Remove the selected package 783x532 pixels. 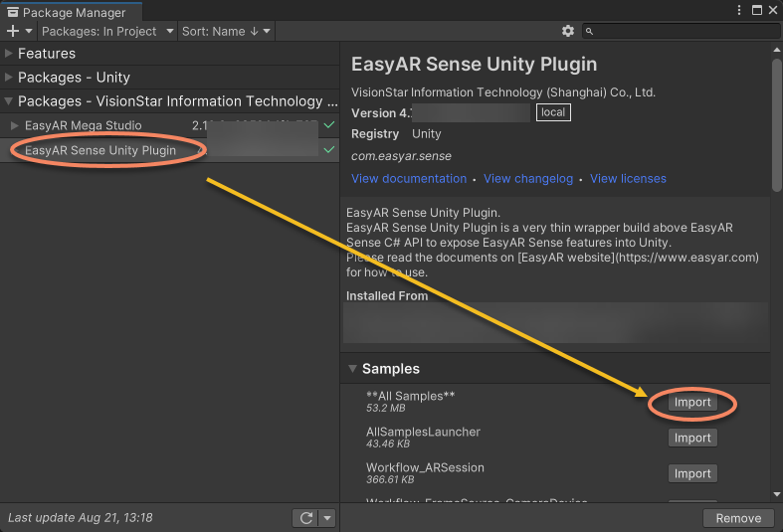tap(738, 518)
